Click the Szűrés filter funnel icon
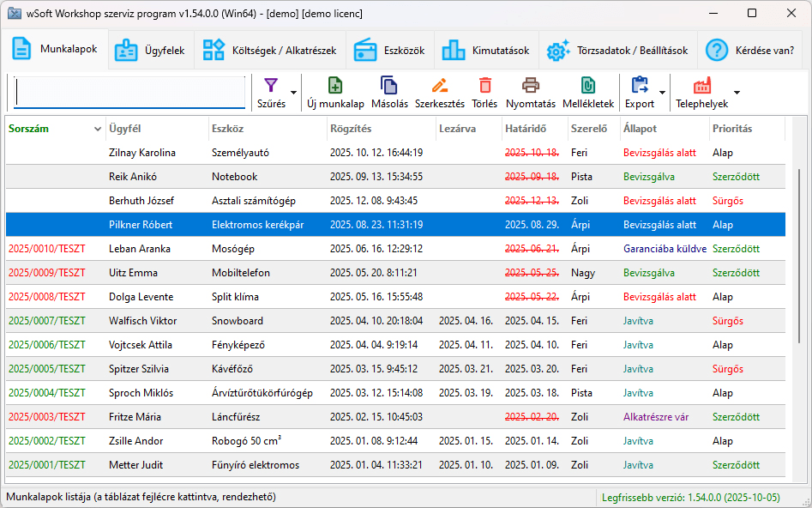Screen dimensions: 812x508 pyautogui.click(x=271, y=86)
